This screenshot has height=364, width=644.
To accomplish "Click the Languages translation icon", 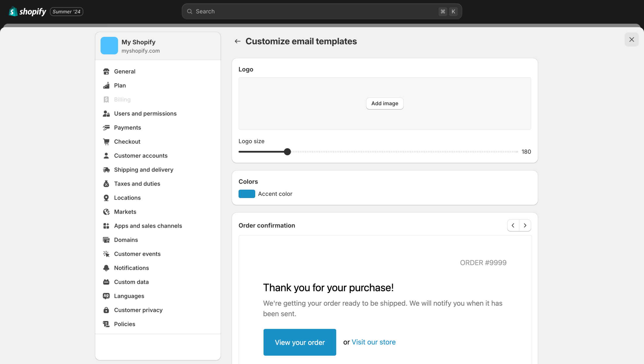I will pyautogui.click(x=106, y=296).
